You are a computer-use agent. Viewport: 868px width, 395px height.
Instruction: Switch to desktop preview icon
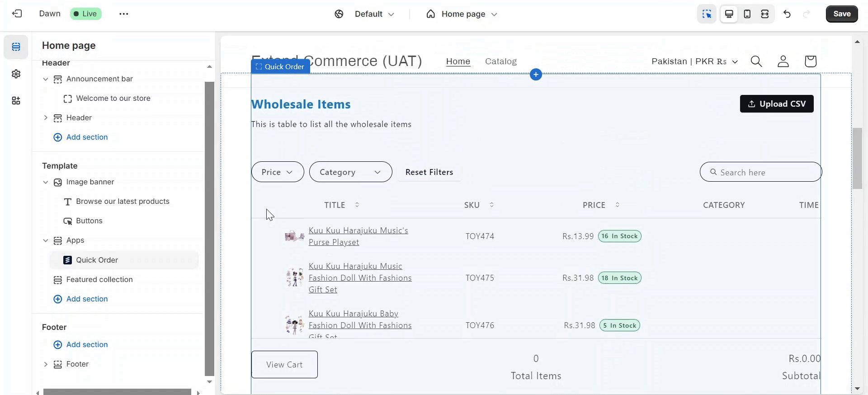(729, 14)
